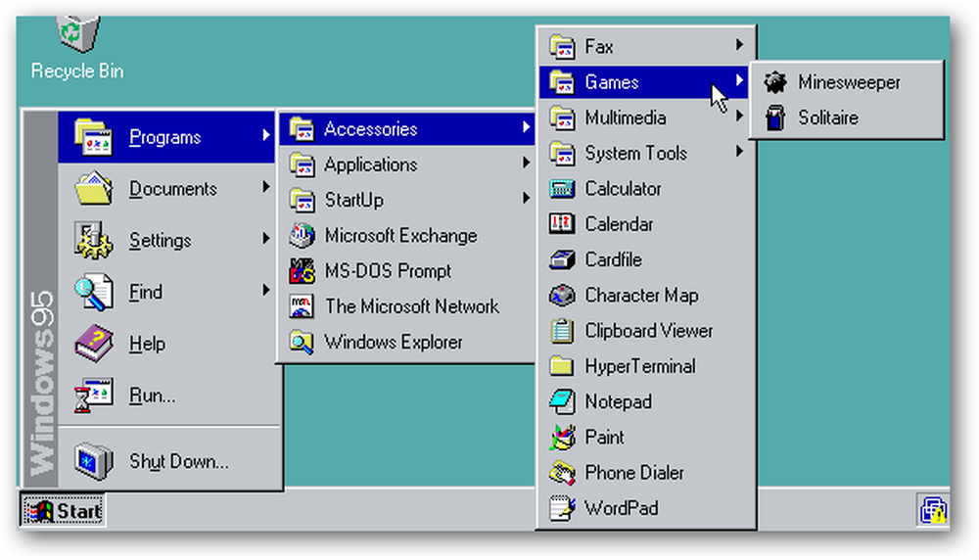The height and width of the screenshot is (560, 979).
Task: Click the Calendar icon
Action: tap(562, 224)
